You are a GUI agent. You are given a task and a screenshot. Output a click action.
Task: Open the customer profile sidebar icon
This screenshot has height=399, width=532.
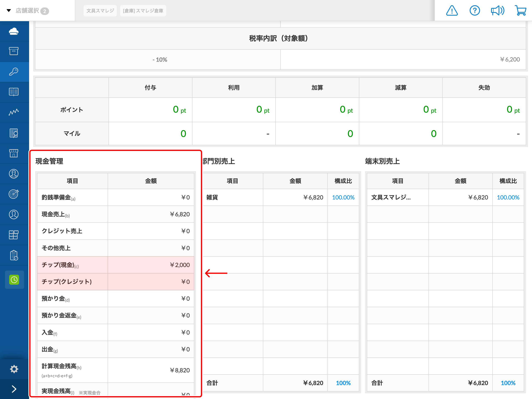click(x=14, y=174)
